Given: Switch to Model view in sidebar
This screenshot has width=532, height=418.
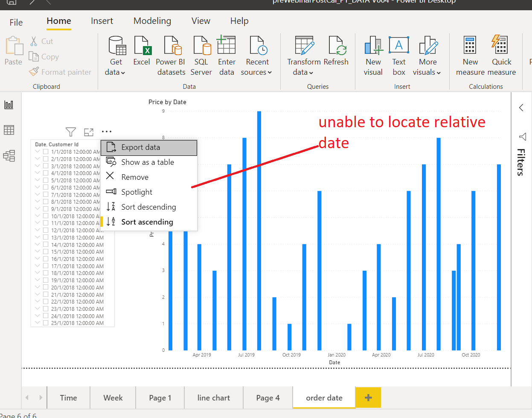Looking at the screenshot, I should coord(9,155).
